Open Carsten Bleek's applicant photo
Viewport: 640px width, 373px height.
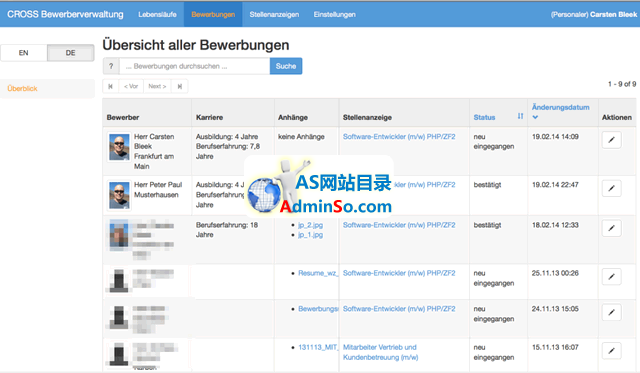click(119, 147)
